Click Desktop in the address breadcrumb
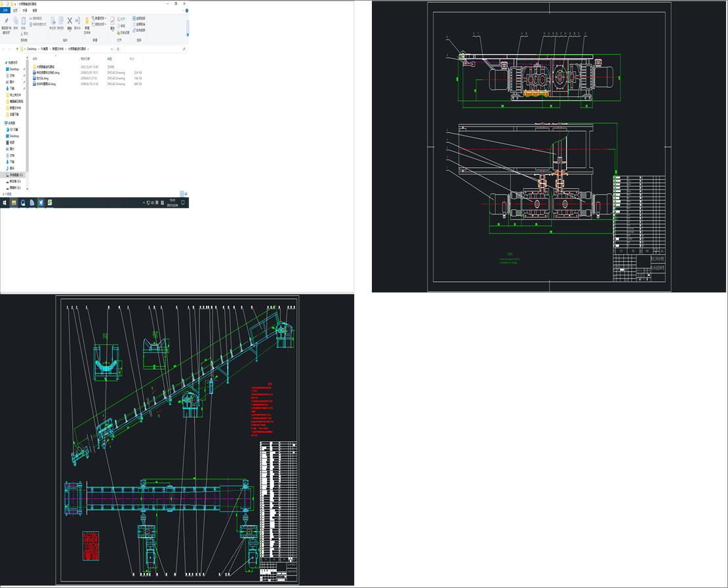Viewport: 728px width, 588px height. (x=31, y=49)
